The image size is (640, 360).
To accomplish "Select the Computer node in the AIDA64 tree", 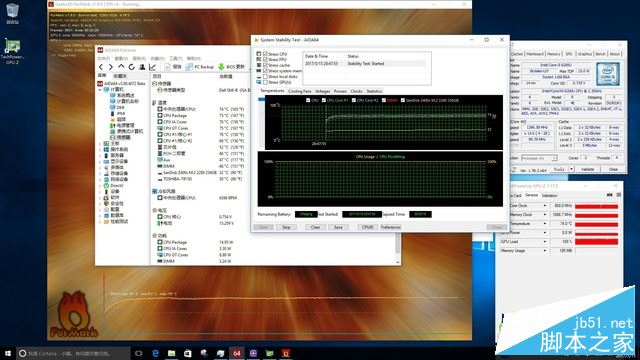I will pos(114,89).
